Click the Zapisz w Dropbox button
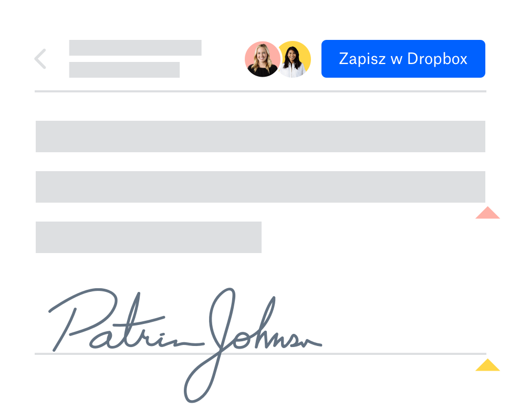Screen dimensions: 520x420 pyautogui.click(x=403, y=59)
